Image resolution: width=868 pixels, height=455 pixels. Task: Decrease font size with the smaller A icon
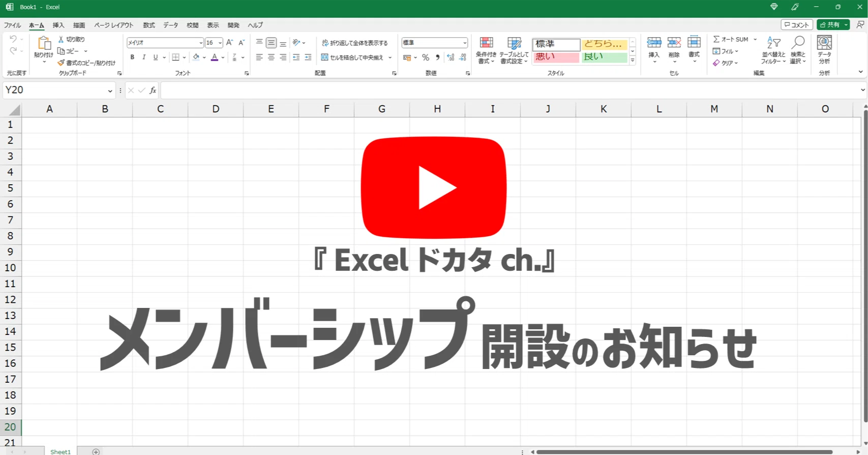click(242, 43)
